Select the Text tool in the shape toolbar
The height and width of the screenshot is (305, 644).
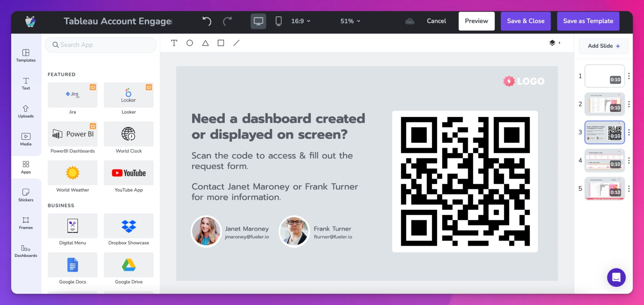point(174,43)
